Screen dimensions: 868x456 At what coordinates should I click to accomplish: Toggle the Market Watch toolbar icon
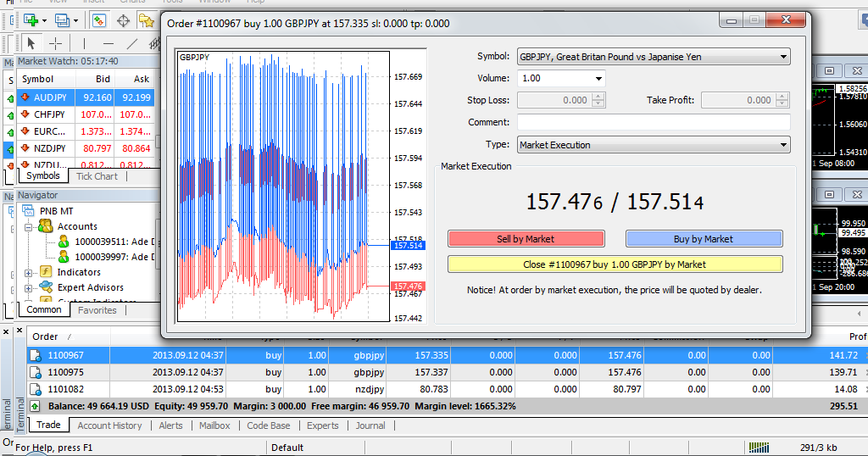[98, 21]
